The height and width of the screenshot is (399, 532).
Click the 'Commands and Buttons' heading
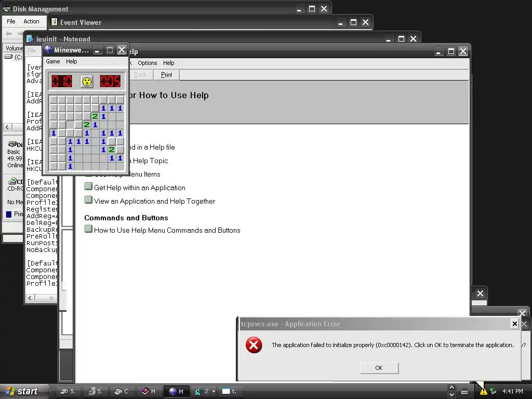point(126,218)
